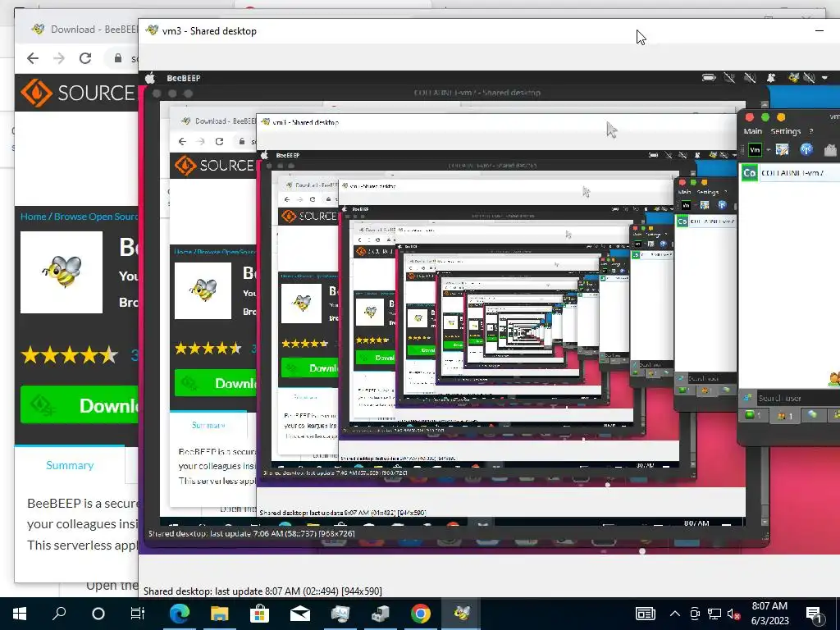The image size is (840, 630).
Task: Open Main menu in the largest BeeBEEP window
Action: click(x=753, y=131)
